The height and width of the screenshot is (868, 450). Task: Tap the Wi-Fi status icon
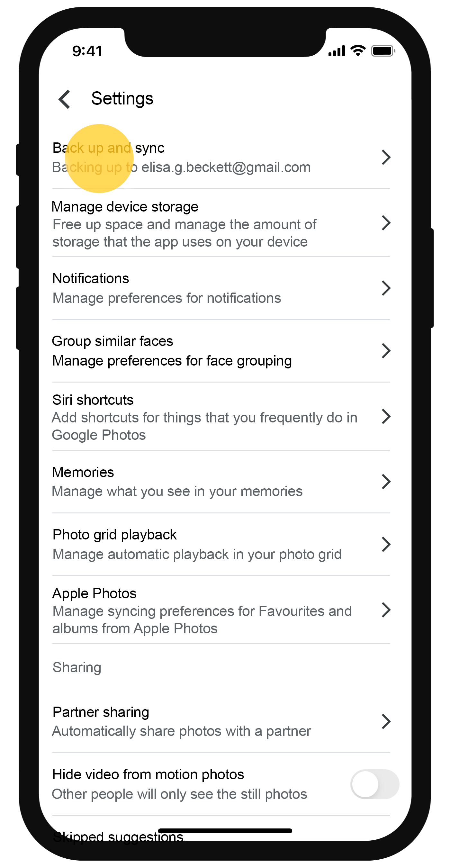358,51
